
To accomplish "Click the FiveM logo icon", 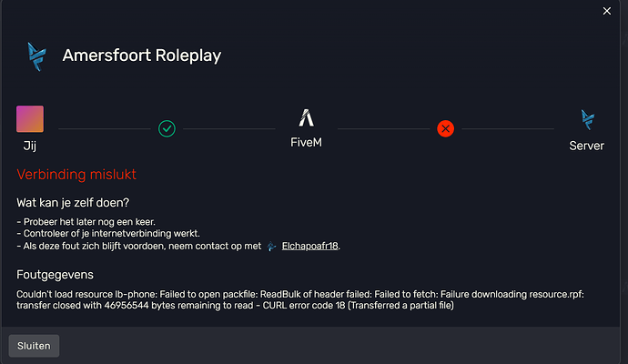I will [x=307, y=117].
